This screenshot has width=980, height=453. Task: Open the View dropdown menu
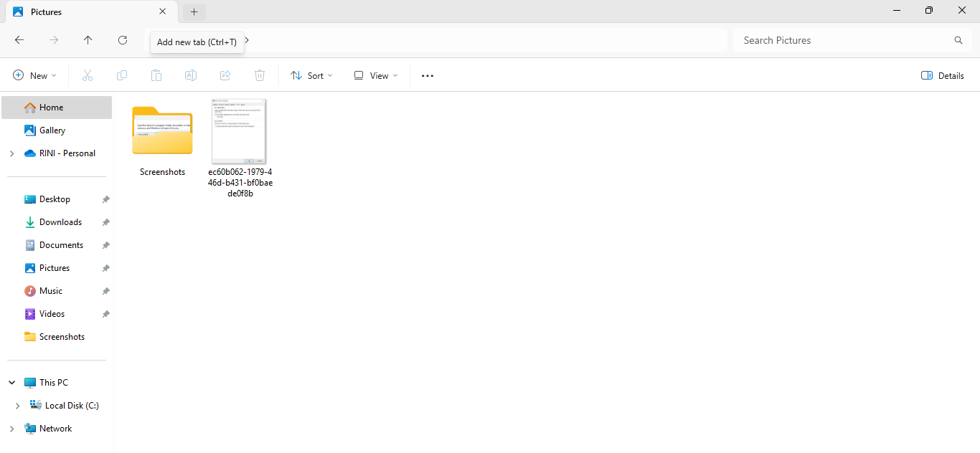coord(375,75)
